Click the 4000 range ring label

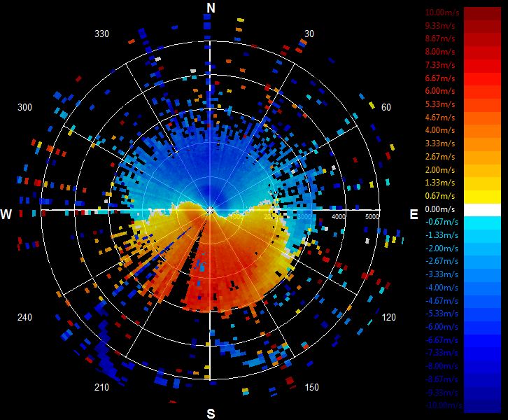pyautogui.click(x=338, y=216)
